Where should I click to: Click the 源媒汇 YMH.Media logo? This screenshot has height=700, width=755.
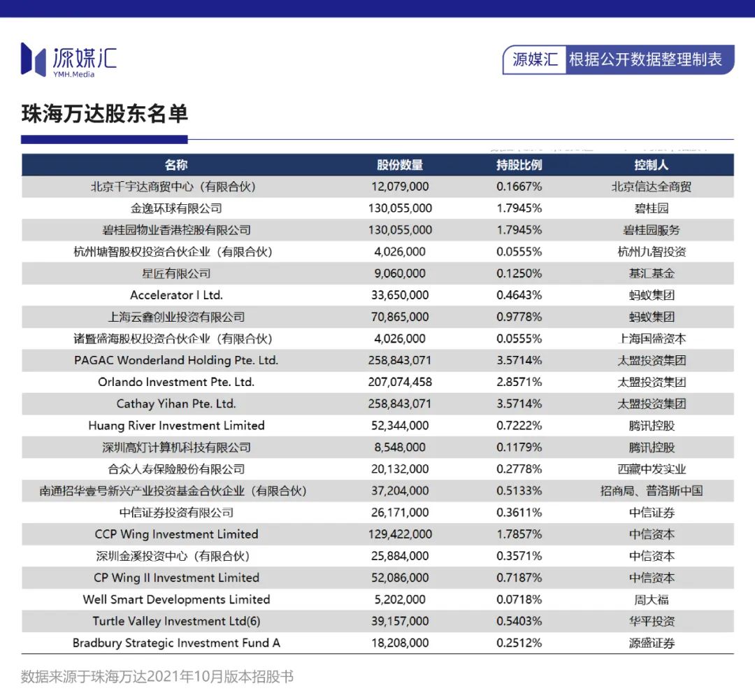(x=69, y=59)
